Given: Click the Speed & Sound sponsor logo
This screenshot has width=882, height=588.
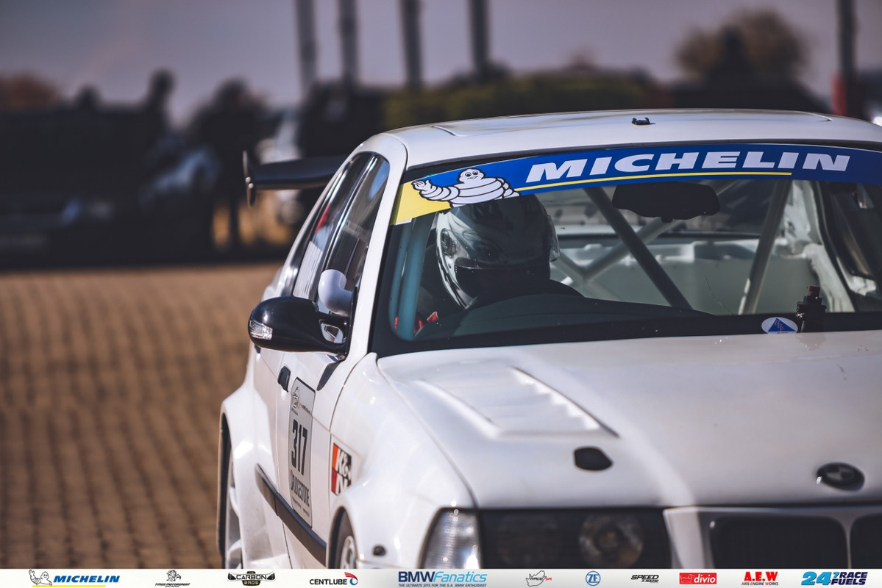Looking at the screenshot, I should click(644, 578).
